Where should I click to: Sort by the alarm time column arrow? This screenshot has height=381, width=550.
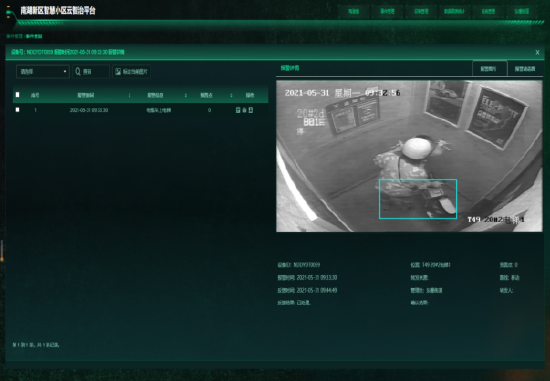tap(129, 95)
